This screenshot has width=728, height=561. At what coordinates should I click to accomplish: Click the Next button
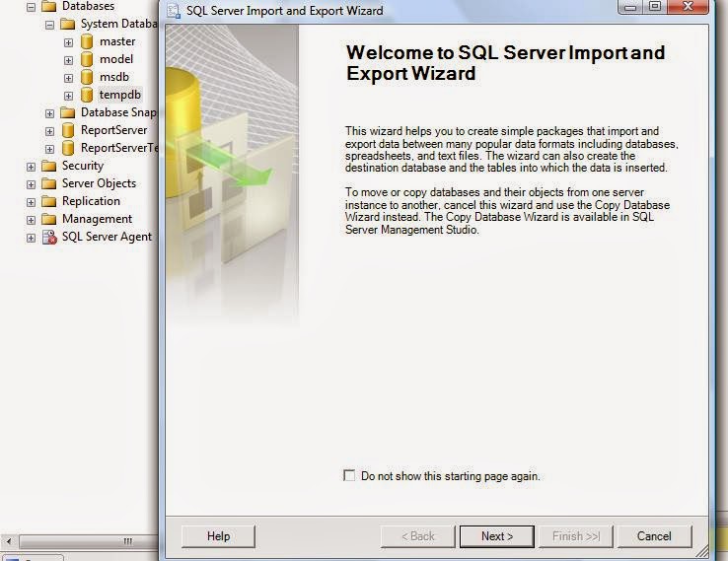tap(497, 536)
